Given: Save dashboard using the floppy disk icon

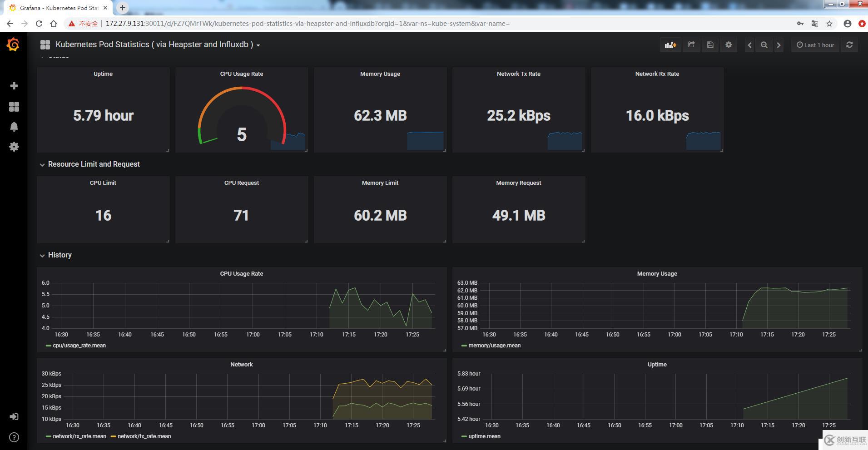Looking at the screenshot, I should coord(710,45).
